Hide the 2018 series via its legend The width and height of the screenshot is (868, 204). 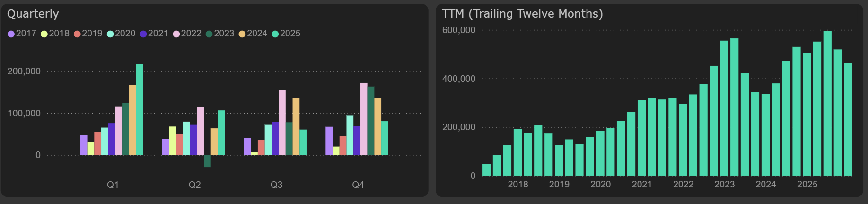point(44,34)
